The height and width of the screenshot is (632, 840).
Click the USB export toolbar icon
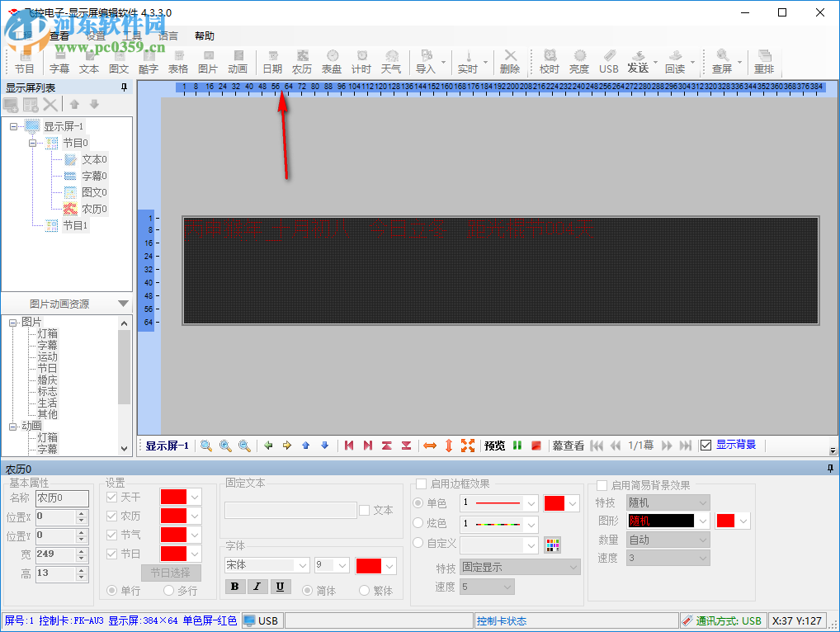609,61
